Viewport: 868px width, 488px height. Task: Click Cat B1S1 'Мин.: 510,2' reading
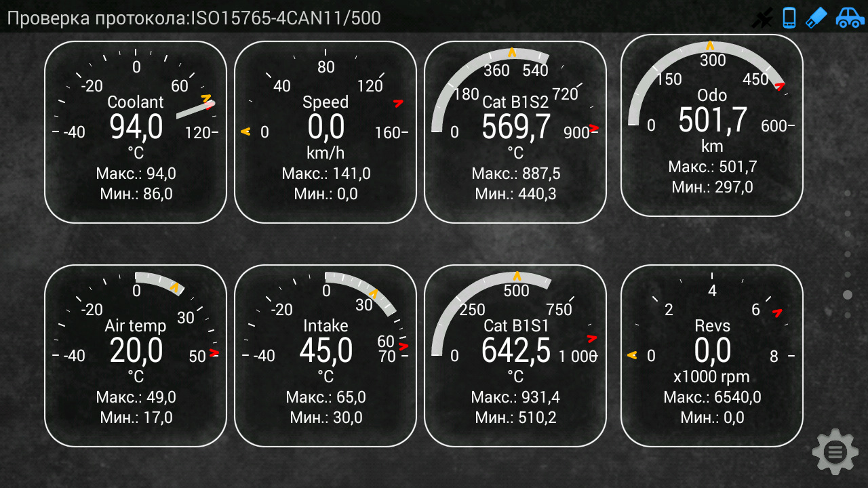516,418
